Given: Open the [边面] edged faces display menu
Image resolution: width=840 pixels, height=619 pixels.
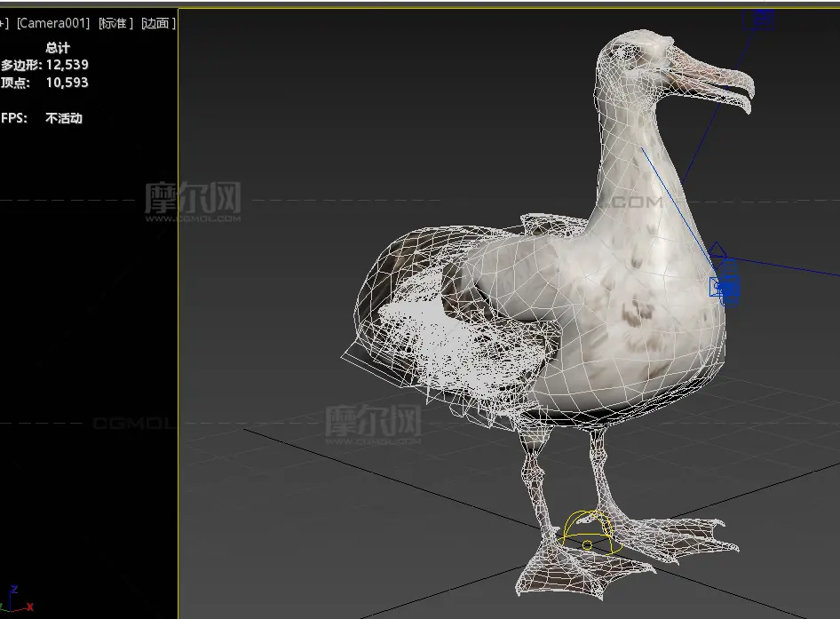Looking at the screenshot, I should tap(158, 23).
